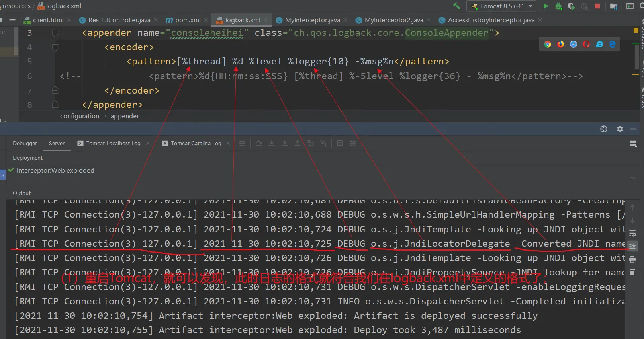Open Tomcat 8.5.641 run configuration dropdown
Viewport: 644px width, 339px height.
(x=502, y=6)
